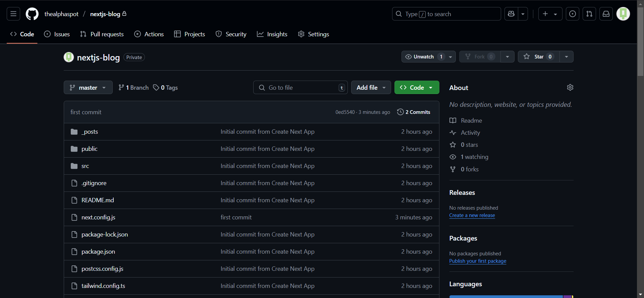
Task: Open the tailwind.config.ts file
Action: tap(103, 286)
